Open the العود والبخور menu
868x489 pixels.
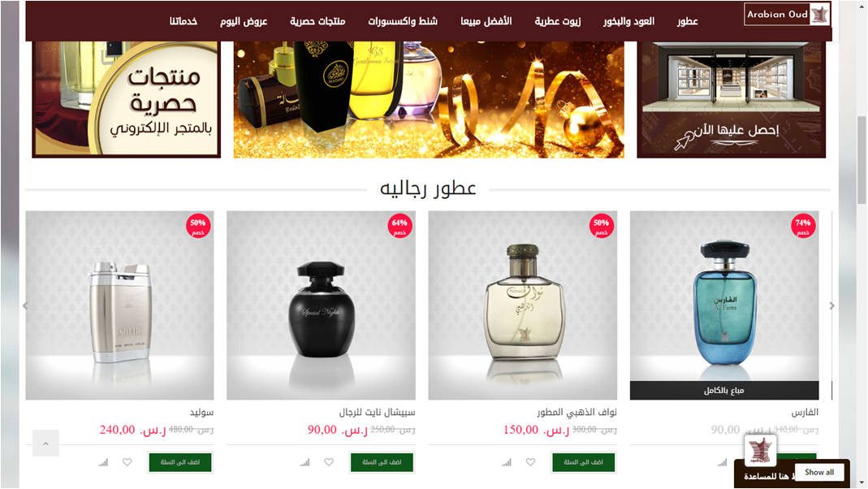coord(628,21)
